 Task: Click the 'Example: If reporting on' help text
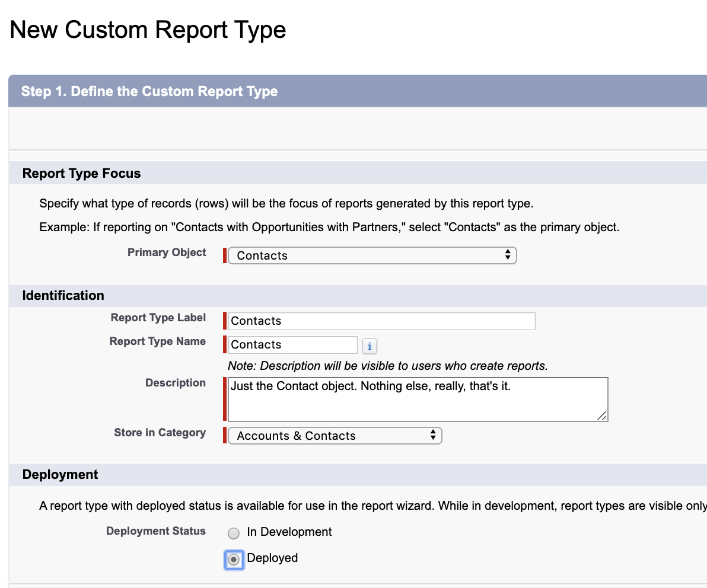click(x=329, y=227)
